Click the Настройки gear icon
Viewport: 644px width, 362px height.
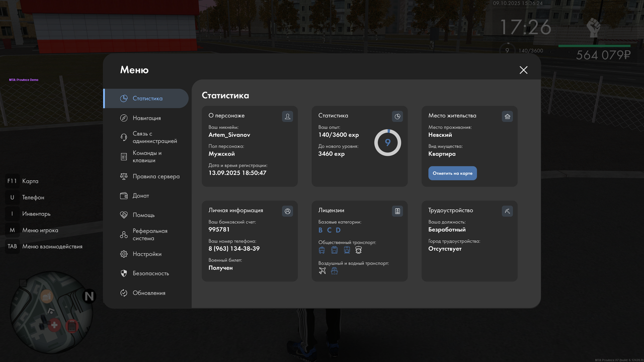tap(124, 254)
